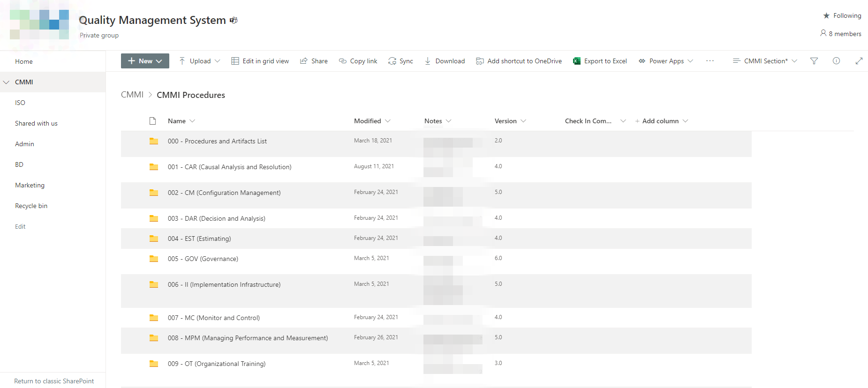Add shortcut to OneDrive
868x388 pixels.
tap(519, 61)
